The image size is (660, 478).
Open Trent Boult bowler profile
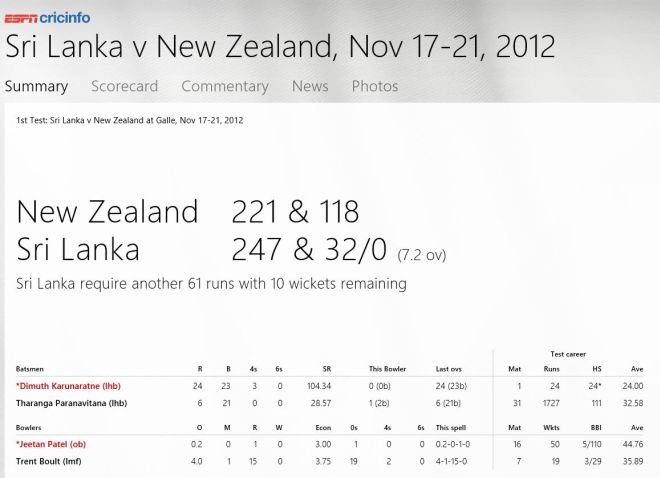48,461
